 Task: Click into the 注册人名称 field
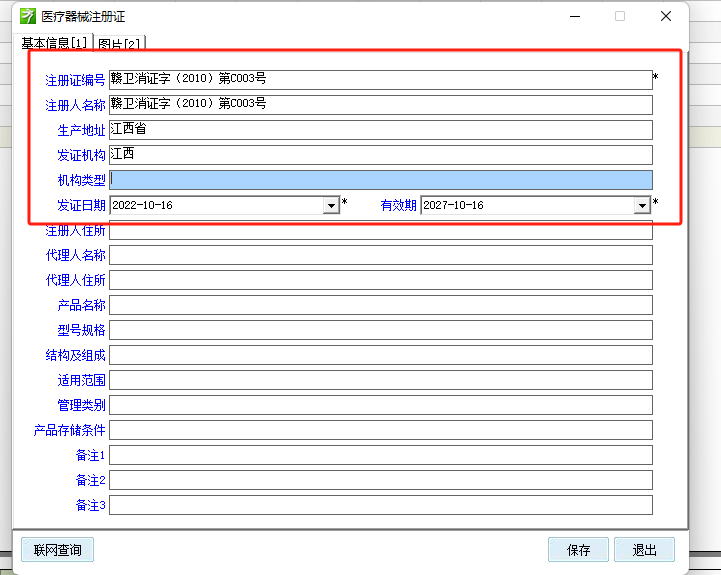tap(380, 105)
